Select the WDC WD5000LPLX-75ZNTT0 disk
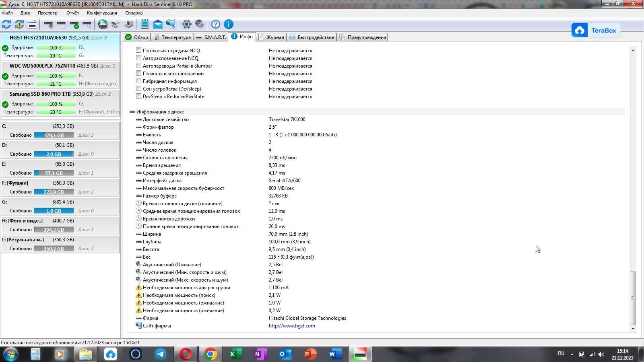The height and width of the screenshot is (362, 644). tap(60, 75)
